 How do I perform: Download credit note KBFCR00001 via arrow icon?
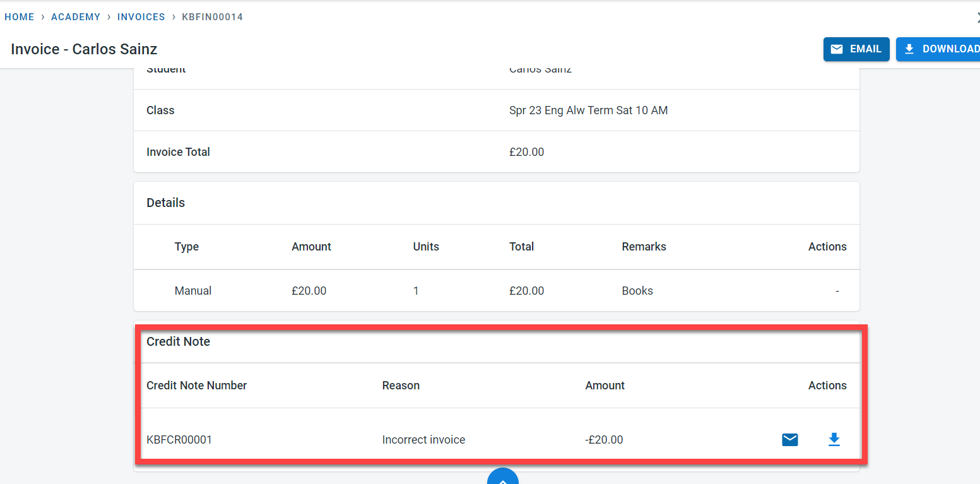834,440
